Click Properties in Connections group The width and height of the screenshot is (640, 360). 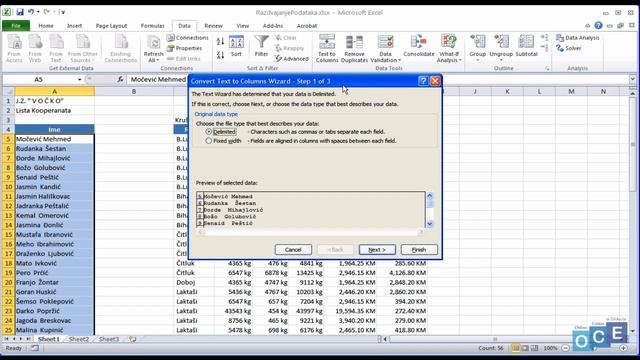click(x=184, y=48)
